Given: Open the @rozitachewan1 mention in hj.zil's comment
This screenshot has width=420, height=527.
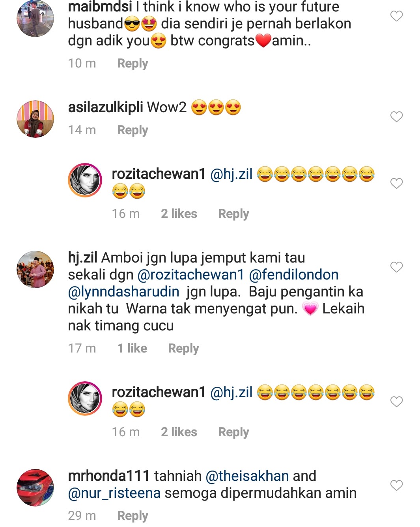Looking at the screenshot, I should 191,275.
